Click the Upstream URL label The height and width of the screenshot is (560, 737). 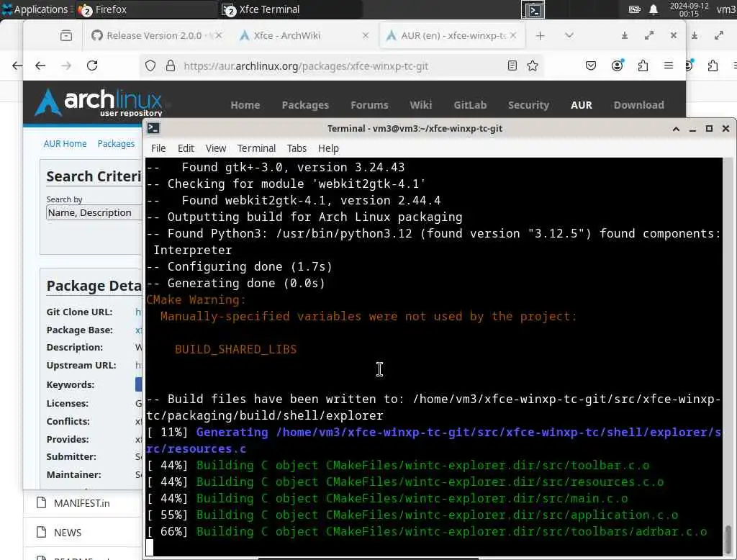[x=81, y=366]
